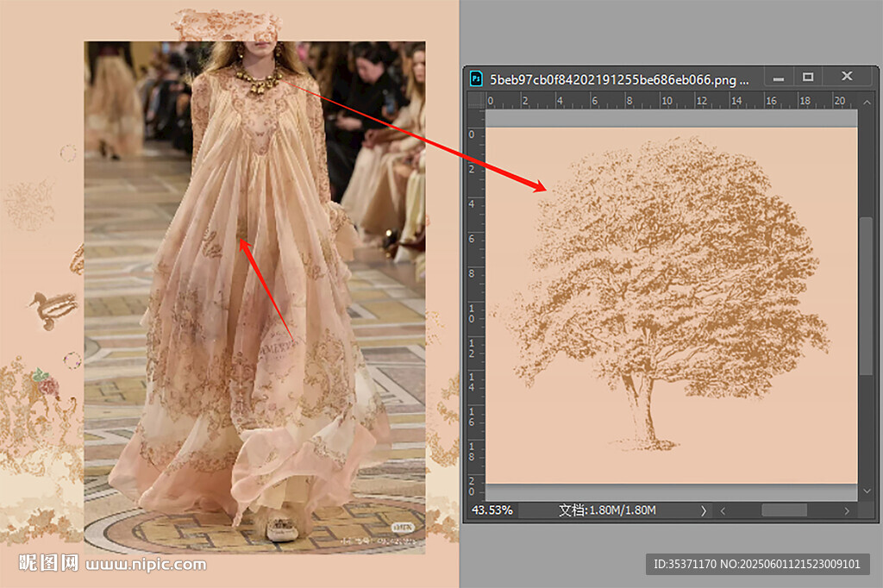Select the document title bar filename

(619, 79)
